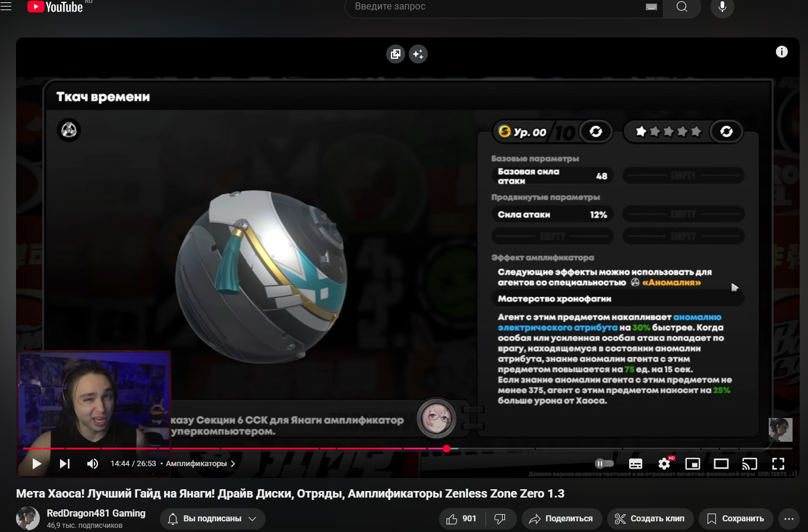Click the sparkle icon atop the video
This screenshot has width=808, height=532.
pos(418,54)
